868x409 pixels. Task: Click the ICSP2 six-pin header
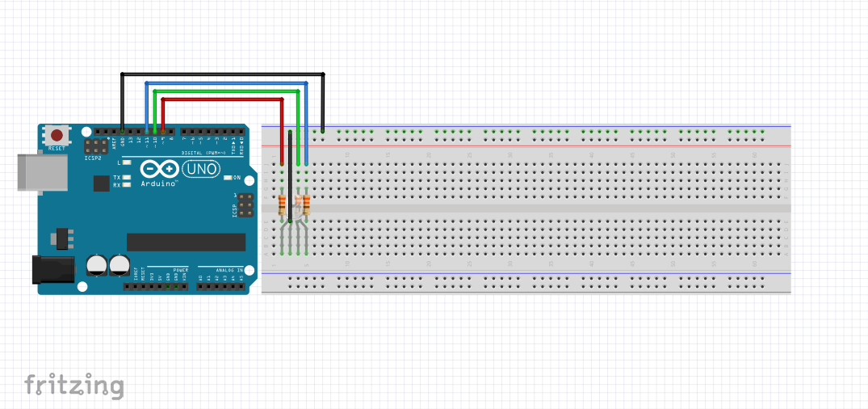[x=96, y=146]
